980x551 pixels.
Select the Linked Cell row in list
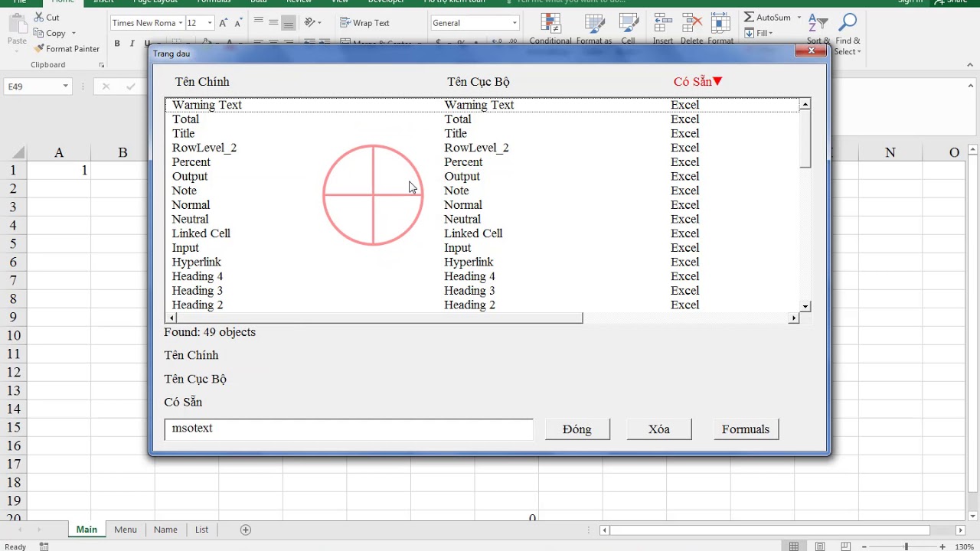(482, 233)
